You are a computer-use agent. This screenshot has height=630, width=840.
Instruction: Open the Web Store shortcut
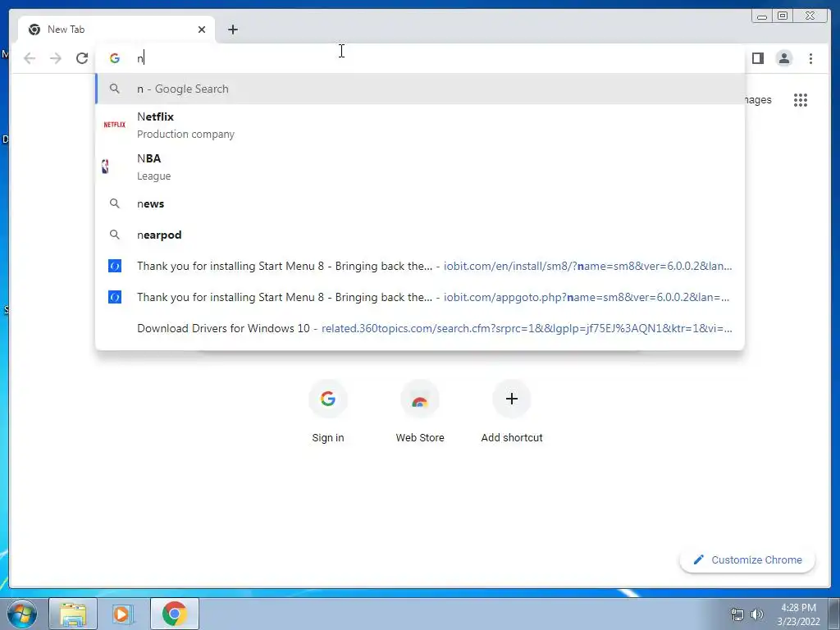click(420, 412)
